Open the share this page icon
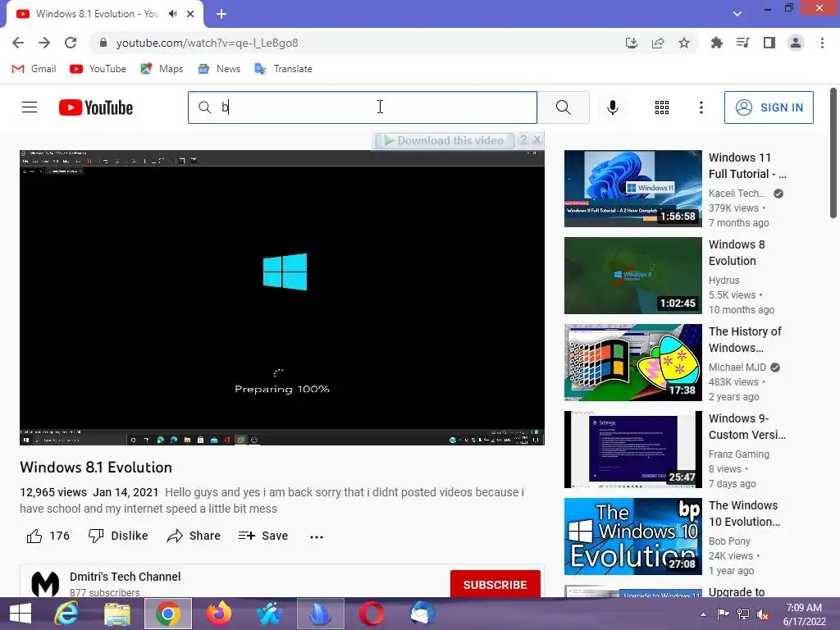Screen dimensions: 840x630 (658, 43)
